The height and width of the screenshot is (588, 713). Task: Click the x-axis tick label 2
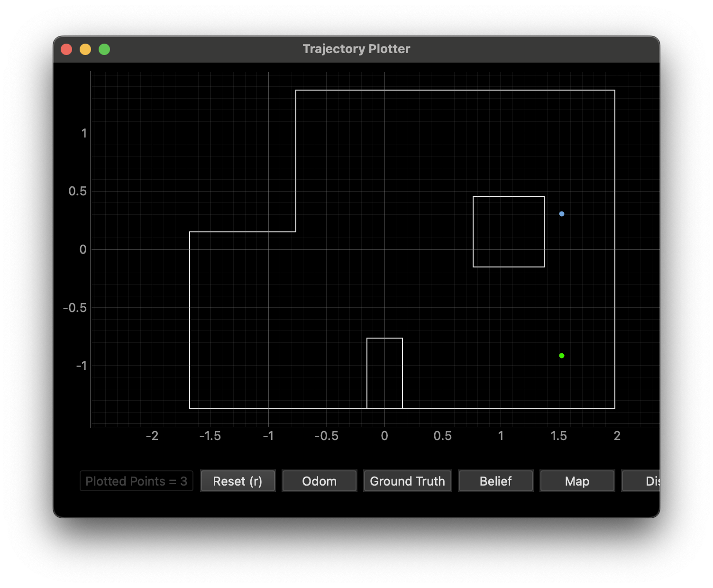617,436
